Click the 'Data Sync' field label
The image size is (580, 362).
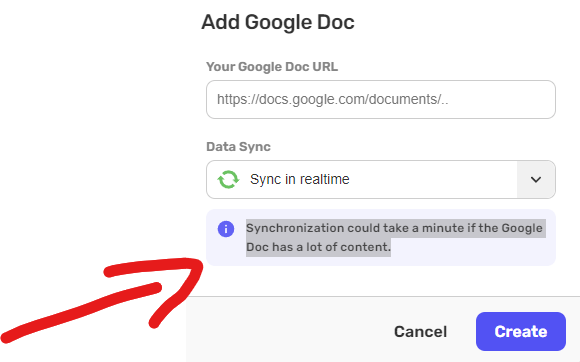[x=238, y=146]
